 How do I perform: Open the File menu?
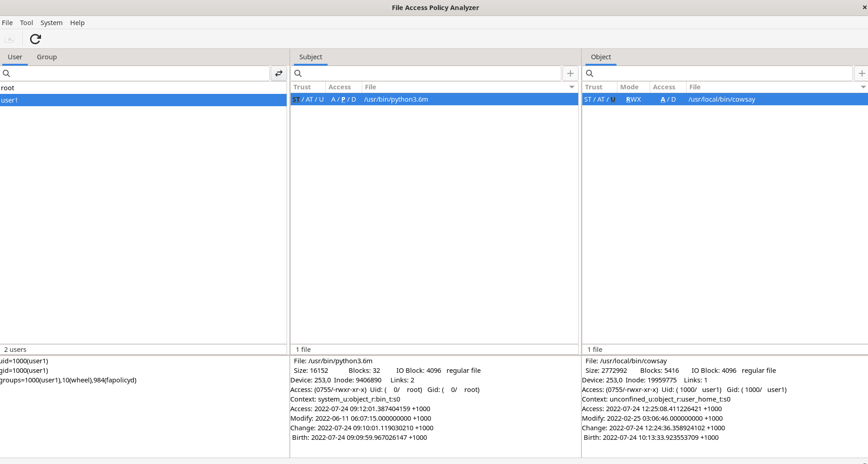tap(7, 23)
